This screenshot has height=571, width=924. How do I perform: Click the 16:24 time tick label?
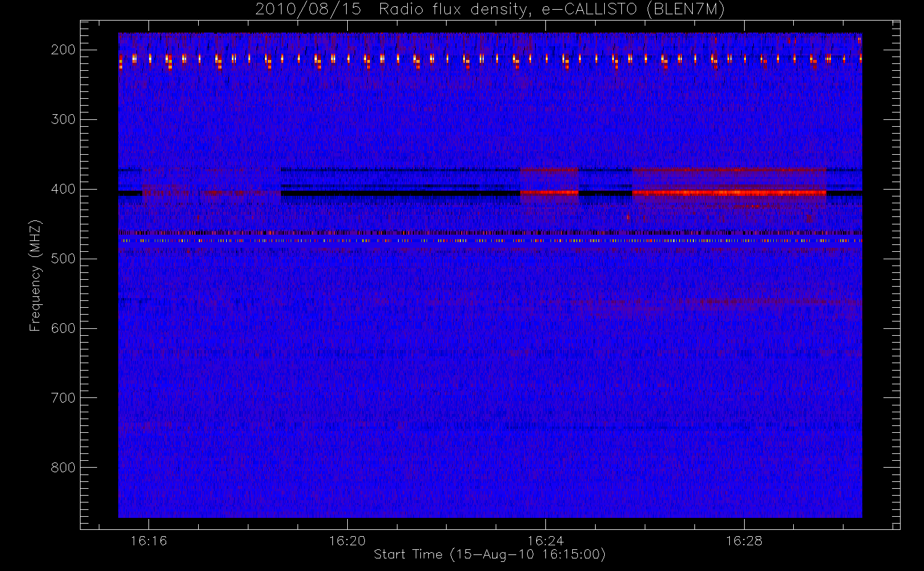coord(545,541)
